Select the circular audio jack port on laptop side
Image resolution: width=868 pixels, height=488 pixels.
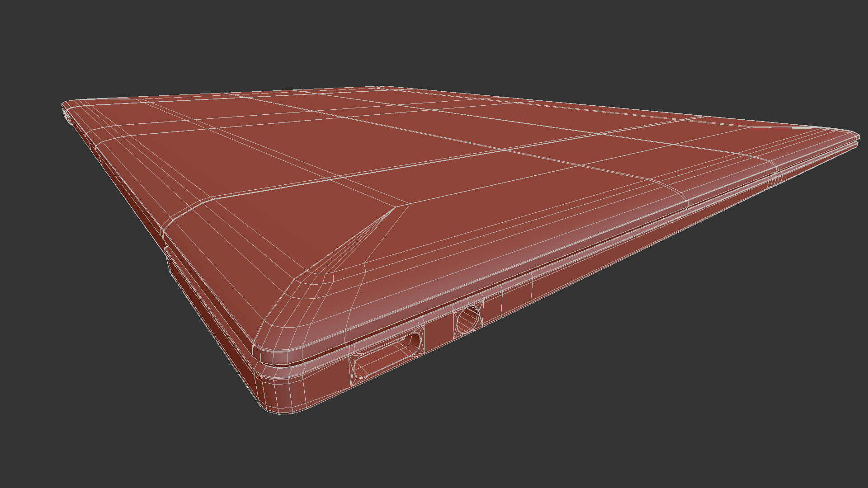pos(469,320)
